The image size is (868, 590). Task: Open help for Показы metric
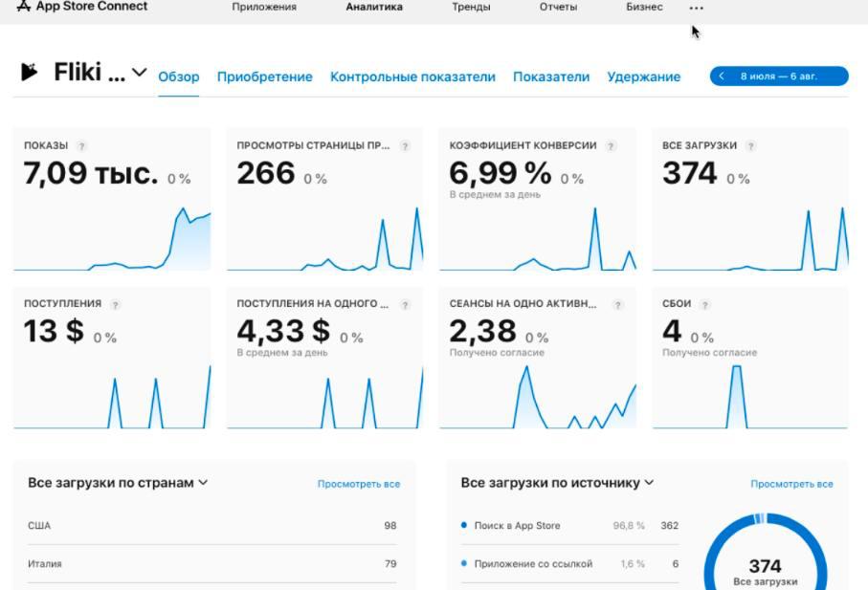pyautogui.click(x=82, y=146)
